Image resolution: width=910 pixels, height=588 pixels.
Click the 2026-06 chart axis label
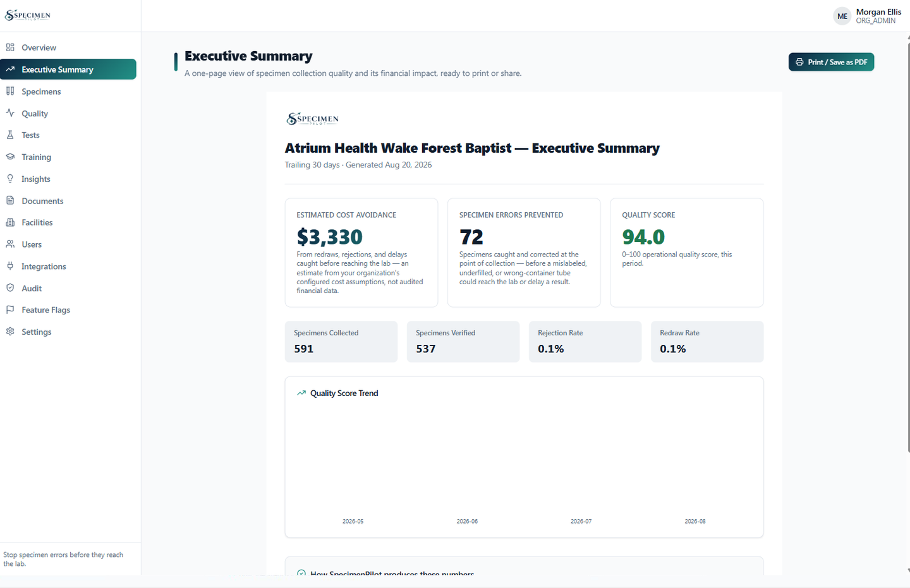coord(467,522)
